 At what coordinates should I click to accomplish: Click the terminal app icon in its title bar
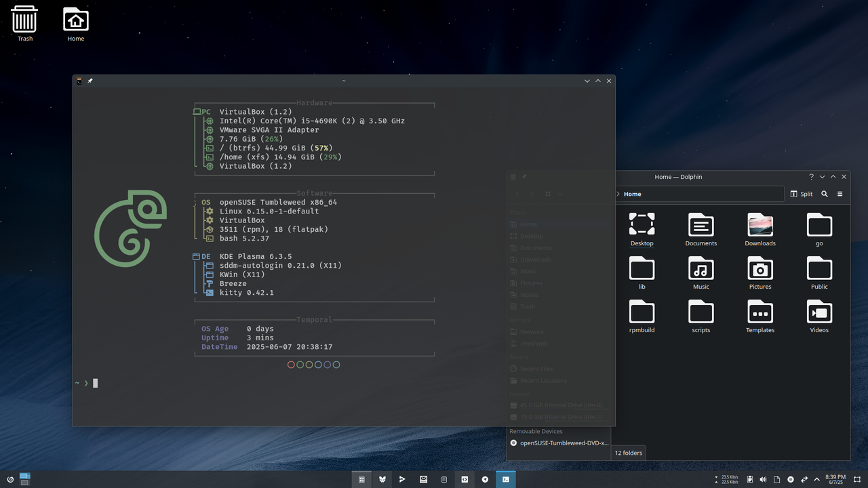79,81
